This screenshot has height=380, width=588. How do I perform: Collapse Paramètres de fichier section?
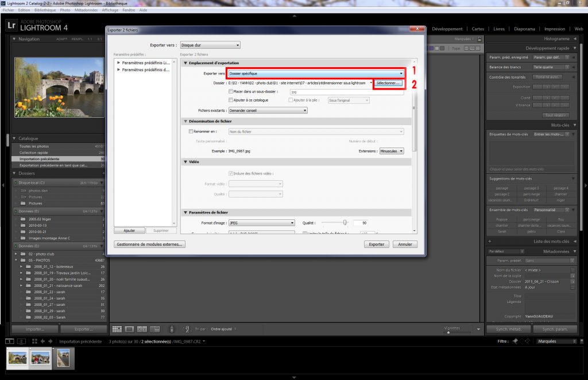[x=185, y=212]
